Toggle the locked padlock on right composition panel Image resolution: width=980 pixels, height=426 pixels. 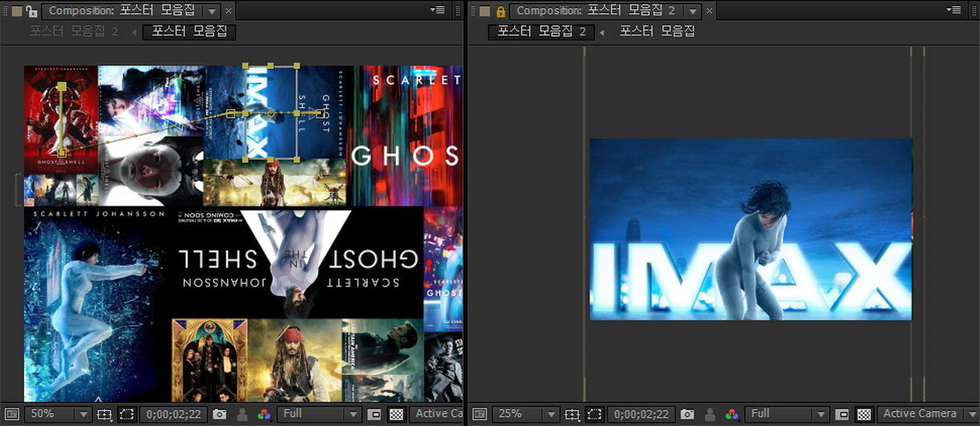500,11
